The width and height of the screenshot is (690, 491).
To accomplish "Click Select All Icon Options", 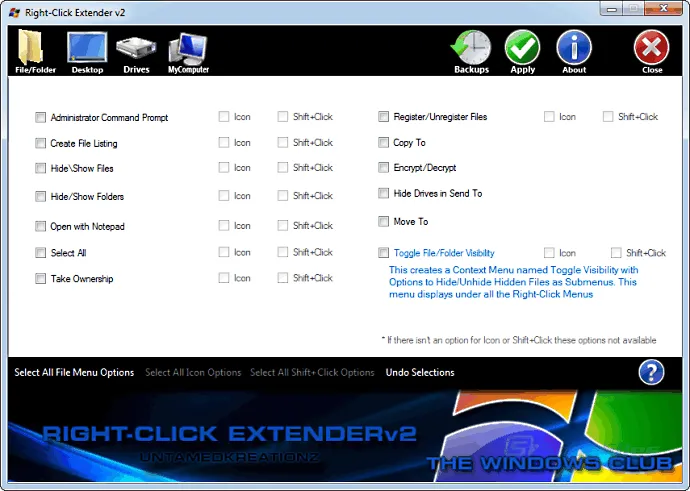I will point(193,373).
